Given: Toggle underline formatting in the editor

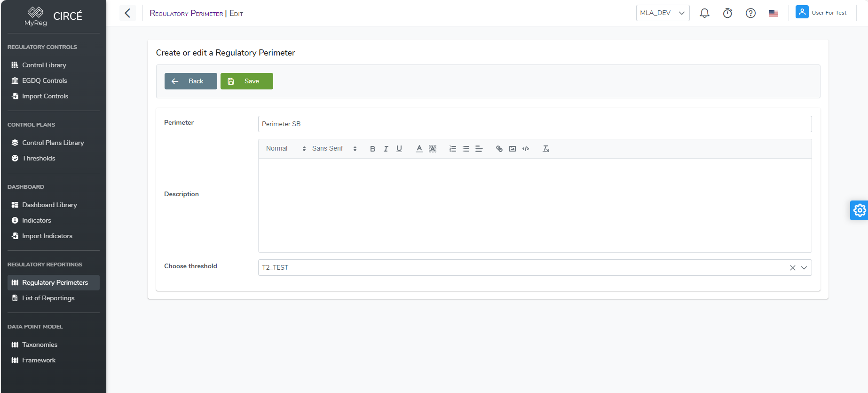Looking at the screenshot, I should point(399,149).
